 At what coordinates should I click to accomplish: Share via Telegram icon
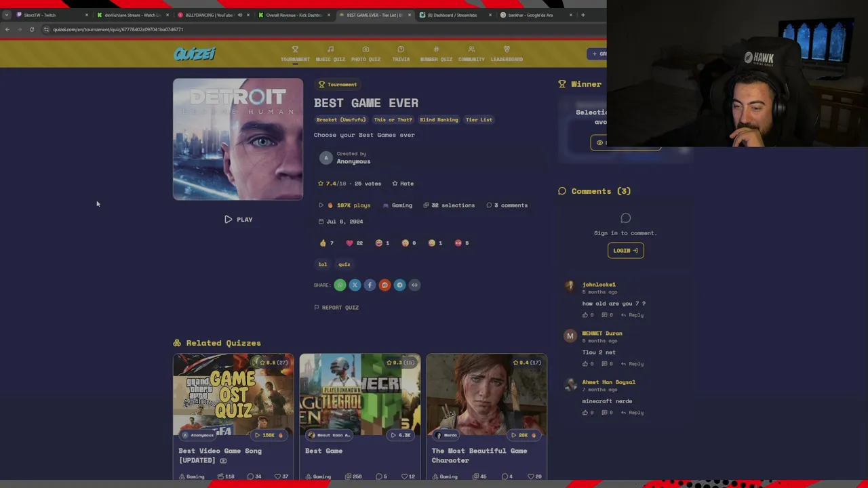pyautogui.click(x=399, y=285)
